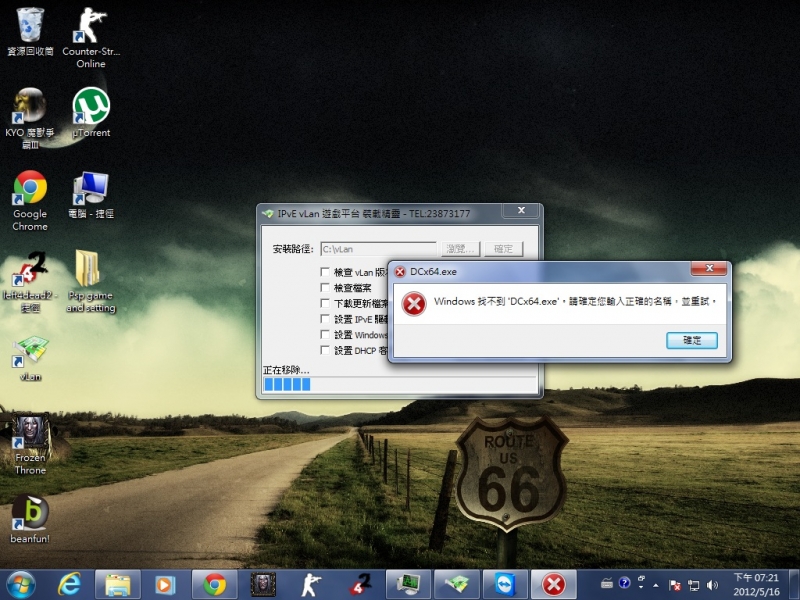Switch to TeamViewer taskbar button
Viewport: 800px width, 600px height.
click(506, 584)
